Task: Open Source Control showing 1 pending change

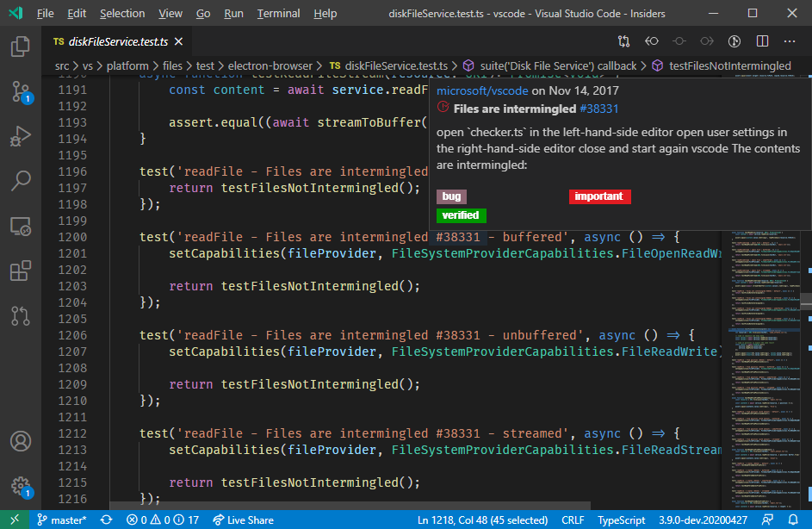Action: [20, 90]
